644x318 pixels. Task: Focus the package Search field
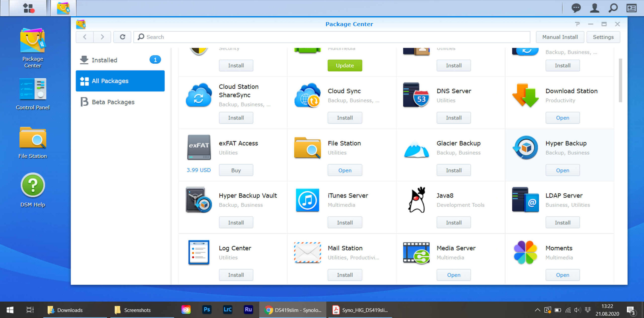(332, 37)
